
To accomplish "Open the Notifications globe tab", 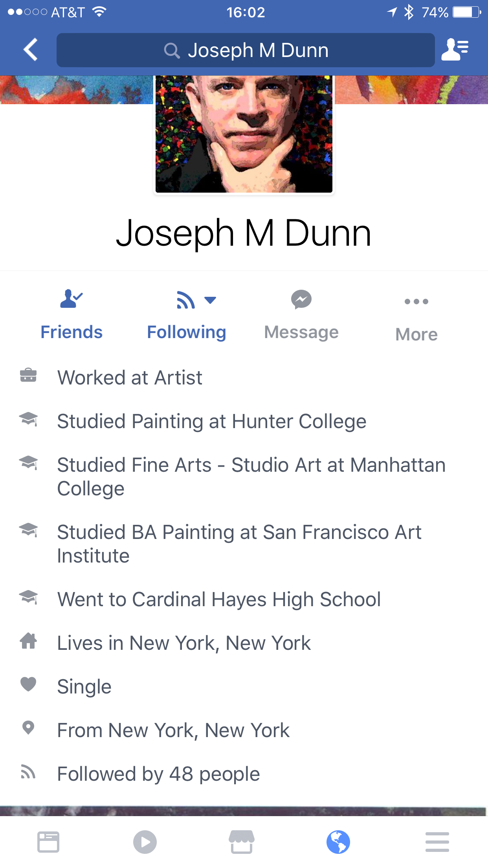I will (x=338, y=842).
